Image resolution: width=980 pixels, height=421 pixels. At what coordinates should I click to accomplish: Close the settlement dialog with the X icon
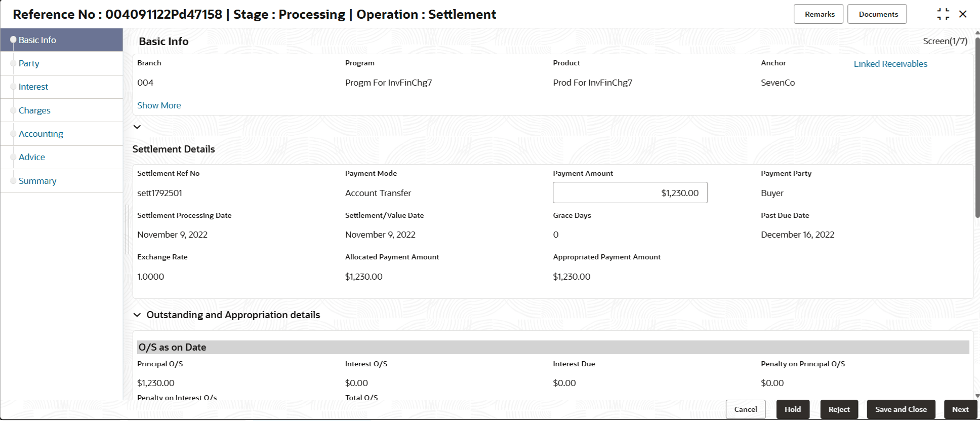tap(963, 14)
